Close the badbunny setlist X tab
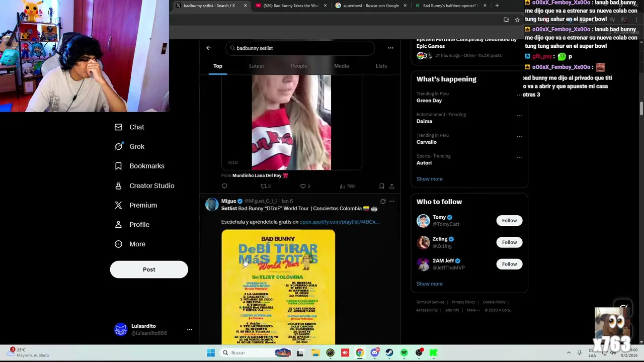Image resolution: width=644 pixels, height=362 pixels. coord(245,6)
